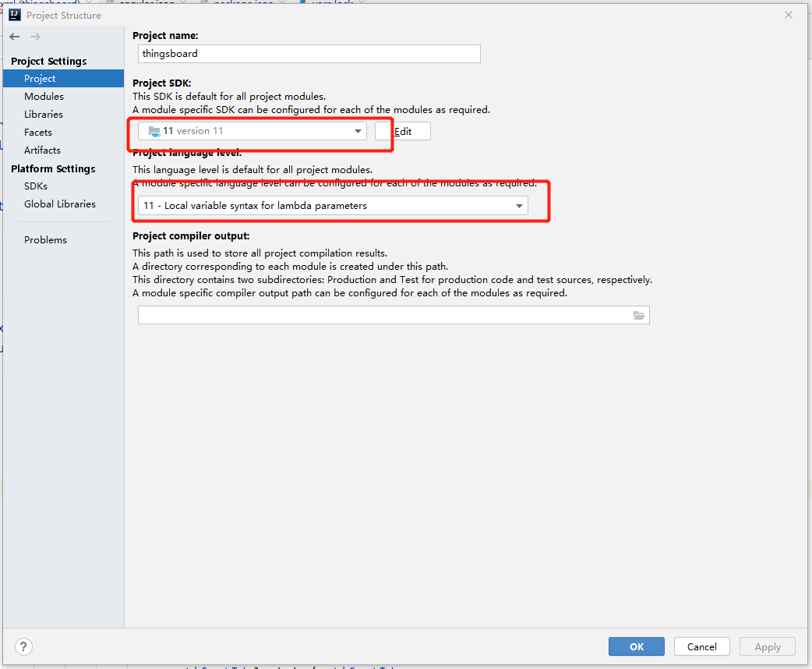Image resolution: width=812 pixels, height=669 pixels.
Task: Click the project name field 'thingsboard'
Action: pyautogui.click(x=309, y=54)
